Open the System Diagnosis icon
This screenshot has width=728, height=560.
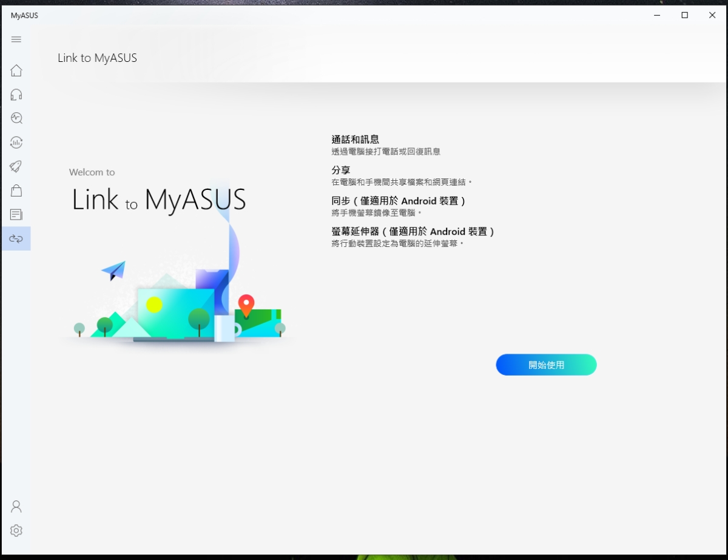(x=16, y=118)
